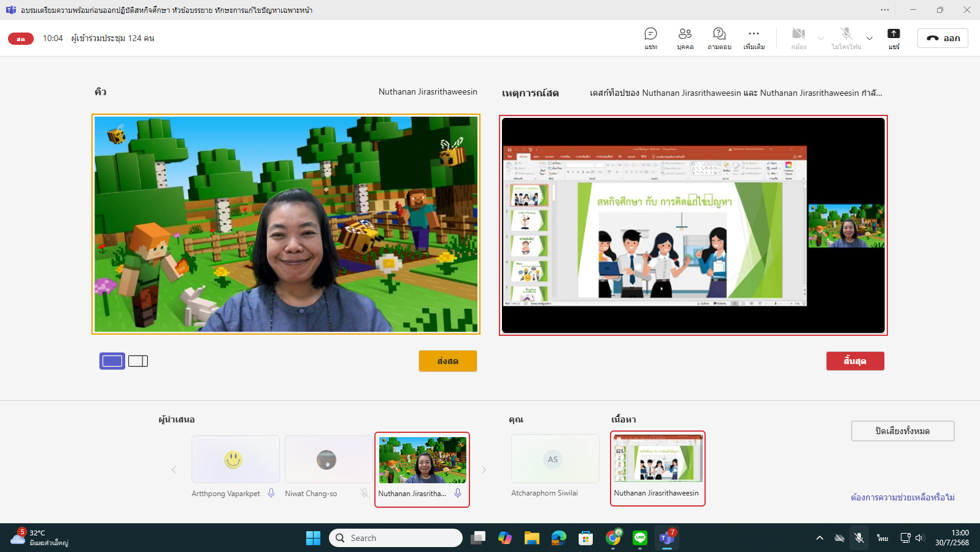Open network settings from the system tray
Image resolution: width=980 pixels, height=552 pixels.
[905, 538]
